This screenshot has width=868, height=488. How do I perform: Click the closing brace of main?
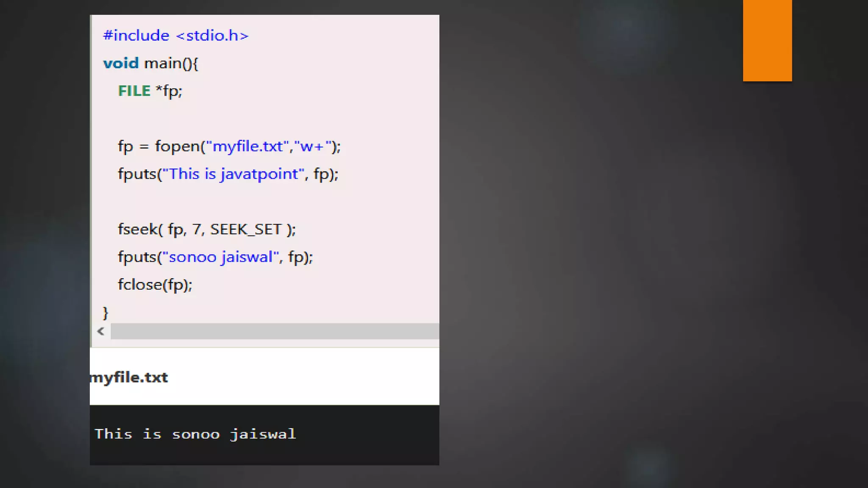point(106,313)
